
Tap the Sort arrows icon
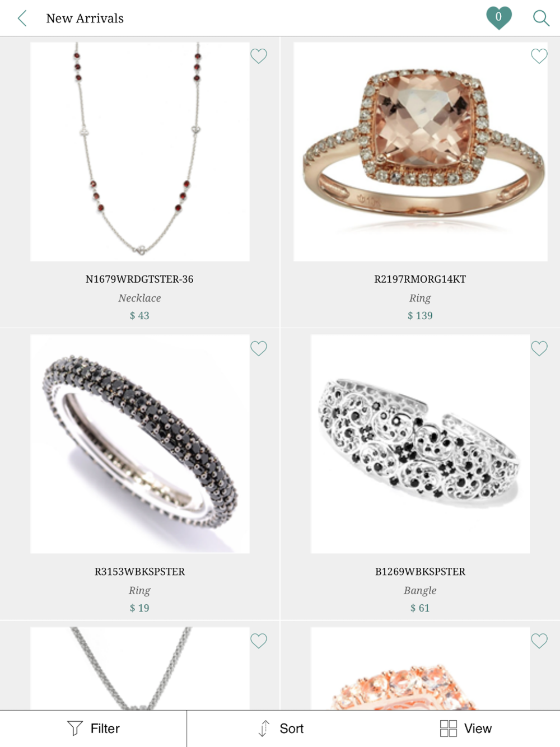(264, 728)
